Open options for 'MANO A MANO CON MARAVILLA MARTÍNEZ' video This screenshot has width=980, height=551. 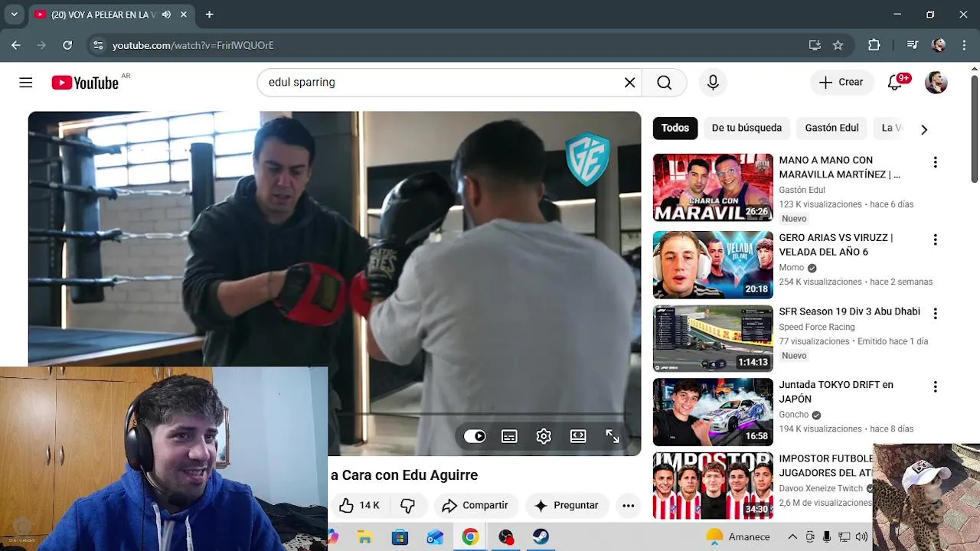[935, 162]
